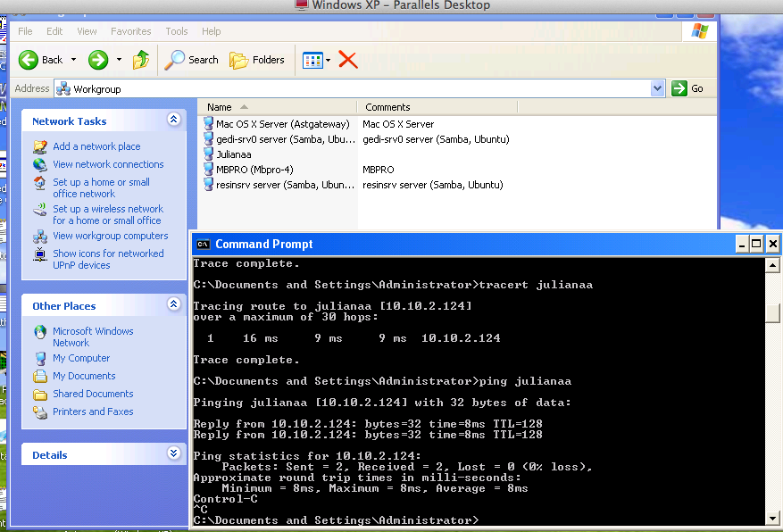Minimize the Command Prompt window

tap(742, 244)
